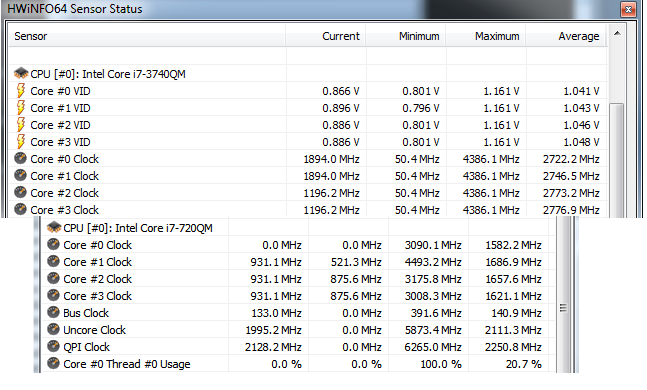
Task: Select the Core #0 Thread #0 Usage label
Action: coord(127,364)
